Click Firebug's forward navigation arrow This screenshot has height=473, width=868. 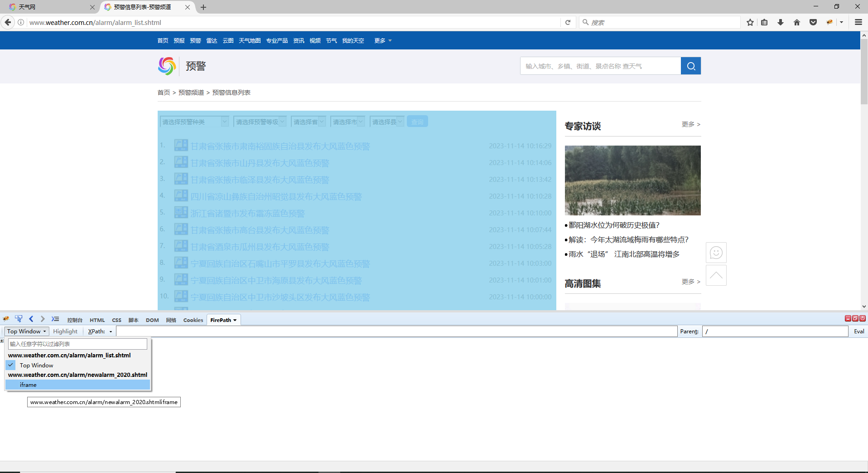pyautogui.click(x=42, y=319)
